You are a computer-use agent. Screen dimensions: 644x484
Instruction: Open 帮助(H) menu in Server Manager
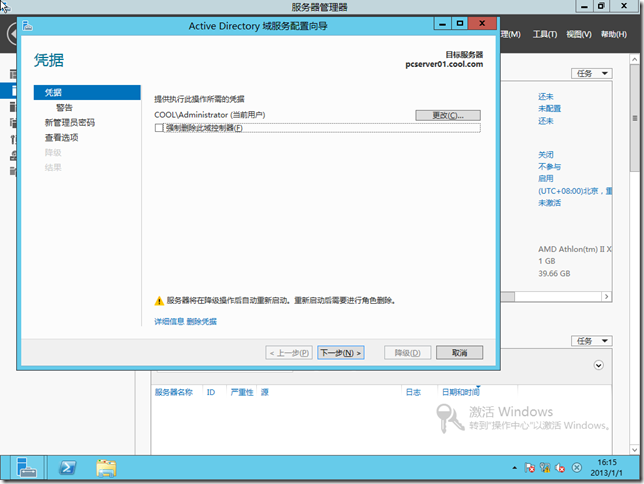[x=614, y=34]
